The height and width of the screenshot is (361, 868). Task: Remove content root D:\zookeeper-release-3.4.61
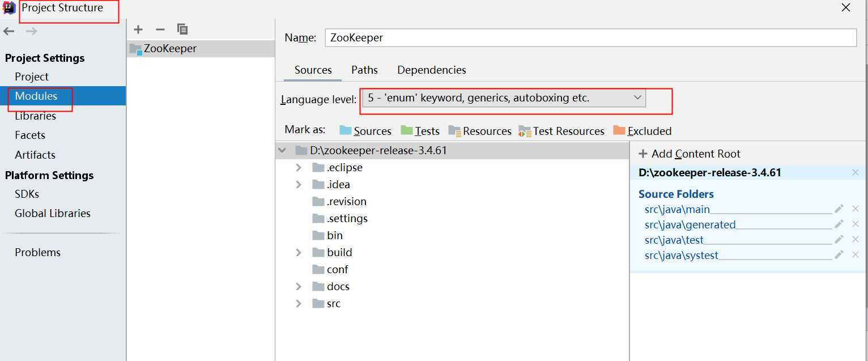pos(856,172)
